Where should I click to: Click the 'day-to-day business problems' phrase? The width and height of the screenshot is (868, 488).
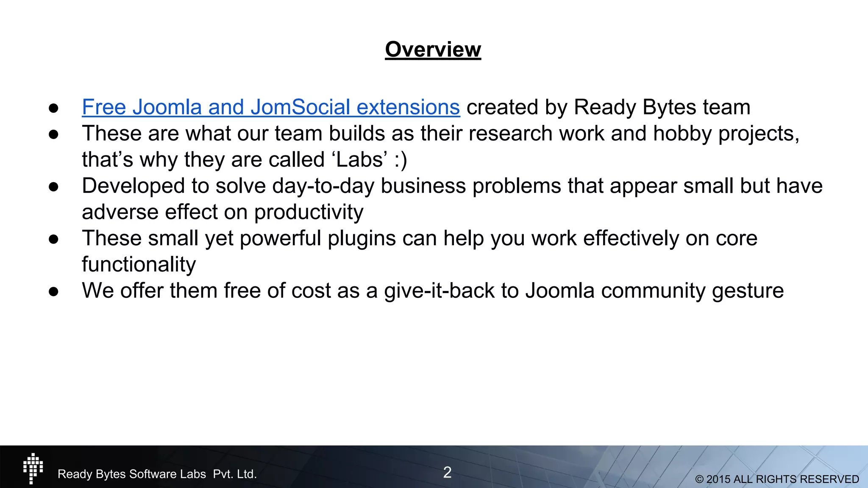pyautogui.click(x=417, y=186)
